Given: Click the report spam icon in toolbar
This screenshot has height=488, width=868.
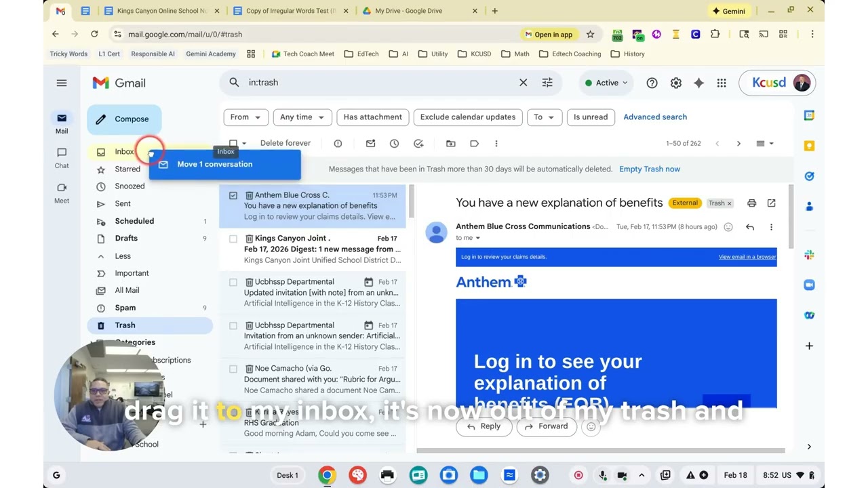Looking at the screenshot, I should (338, 143).
